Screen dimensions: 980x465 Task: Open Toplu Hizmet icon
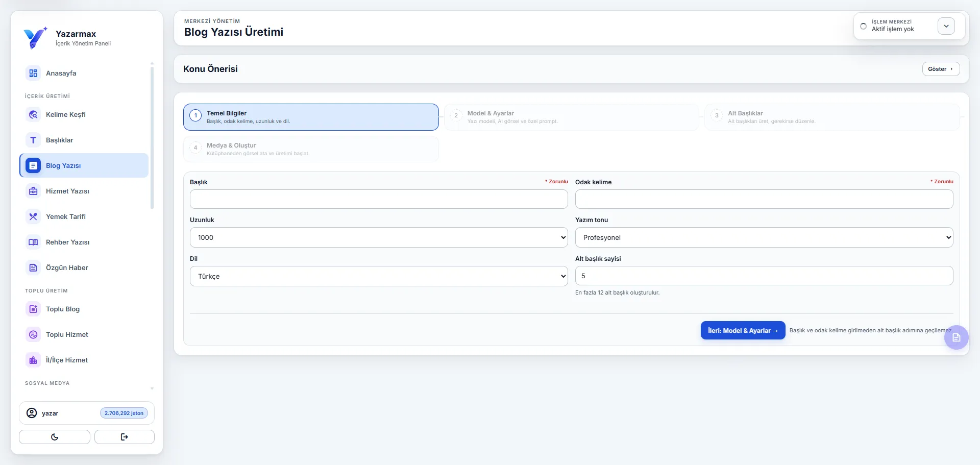coord(33,334)
